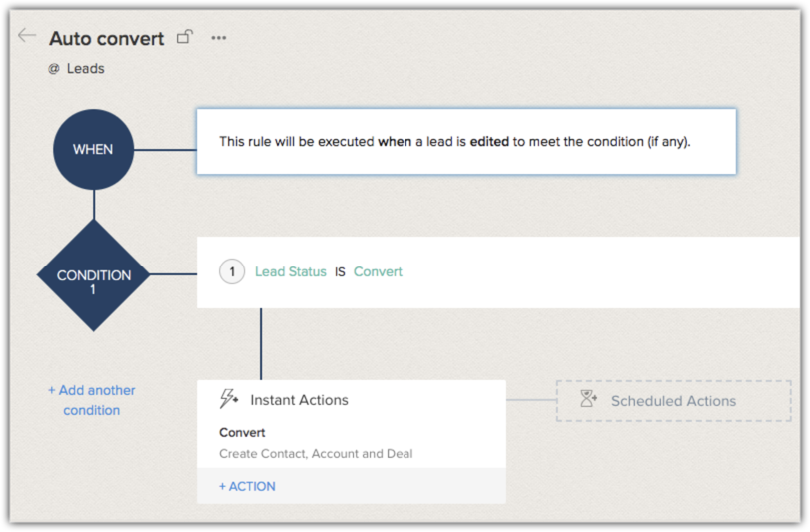Toggle the lock icon next to the rule title

[184, 38]
